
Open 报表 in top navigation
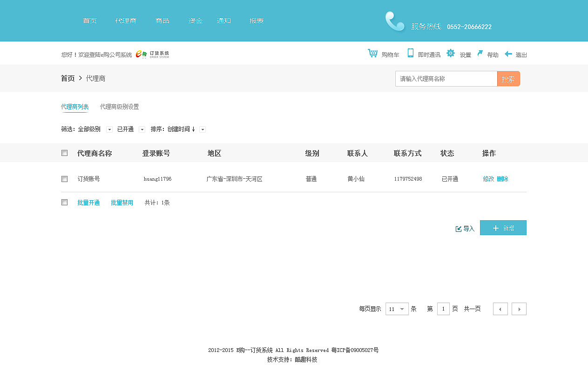tap(257, 21)
